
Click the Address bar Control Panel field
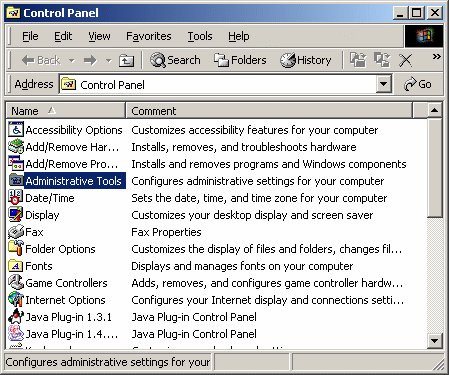pos(218,85)
